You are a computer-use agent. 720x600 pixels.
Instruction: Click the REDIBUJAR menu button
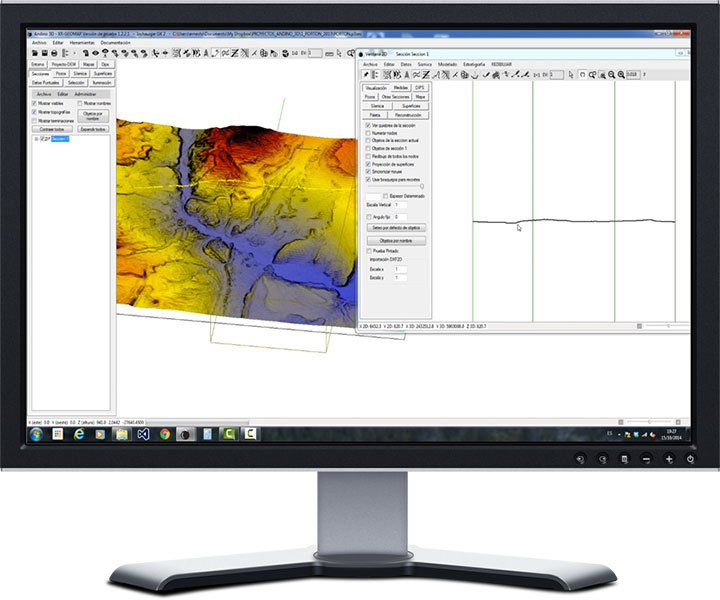pos(501,65)
